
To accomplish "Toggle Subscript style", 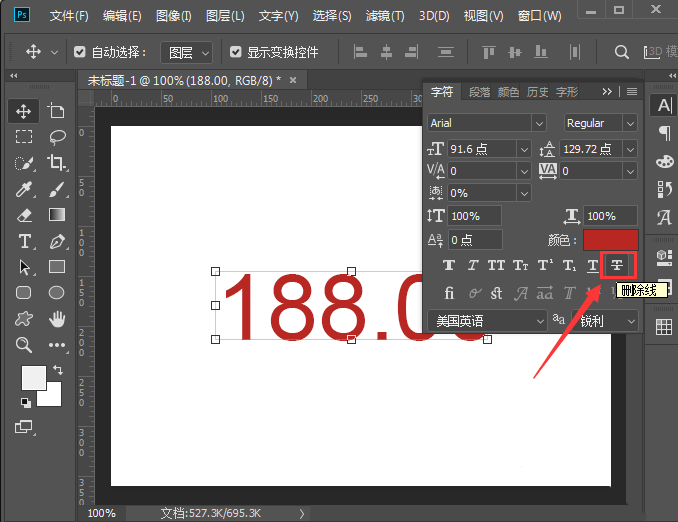I will 569,265.
